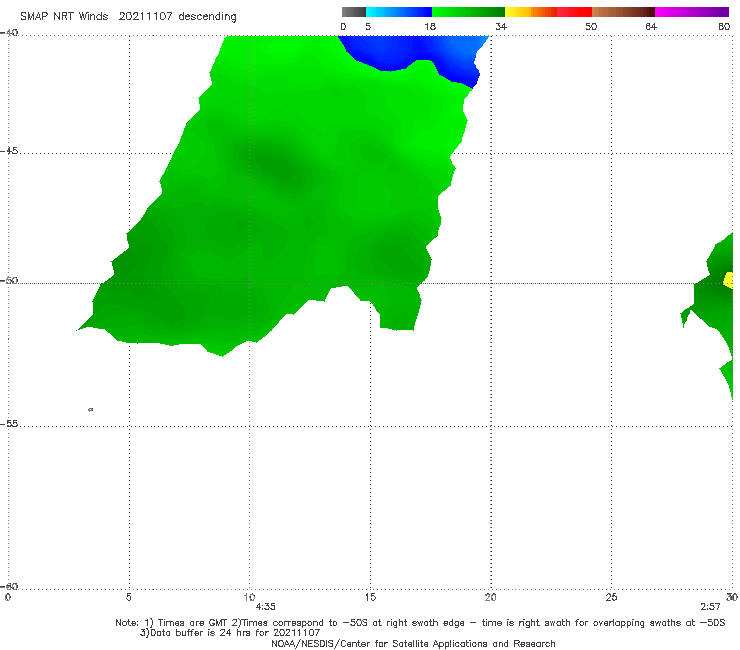
Task: Click the color bar label 18
Action: 430,26
